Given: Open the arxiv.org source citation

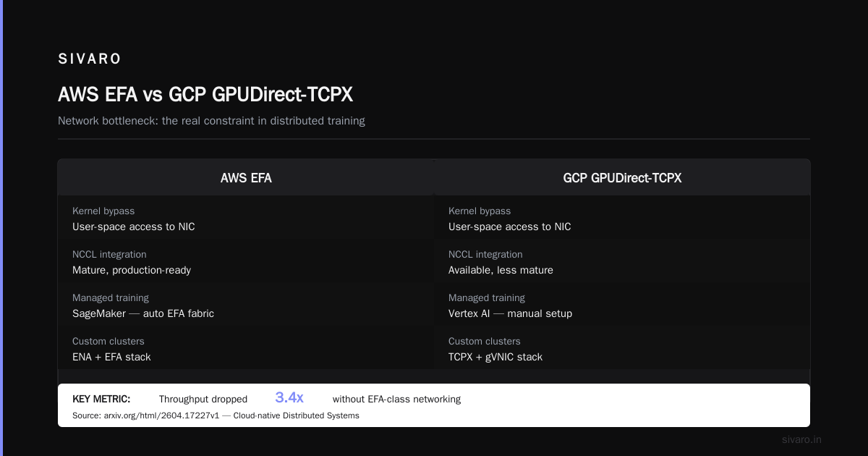Looking at the screenshot, I should click(216, 415).
